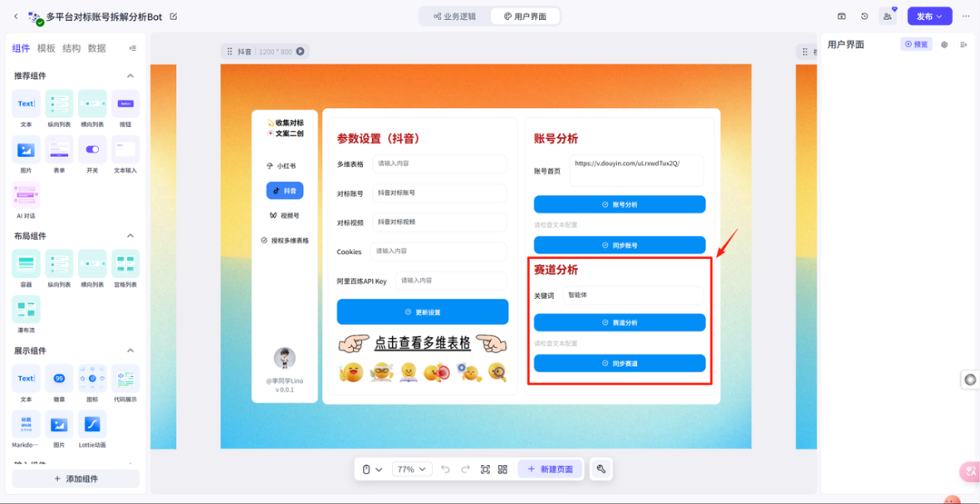
Task: Collapse the left component panel
Action: click(132, 48)
